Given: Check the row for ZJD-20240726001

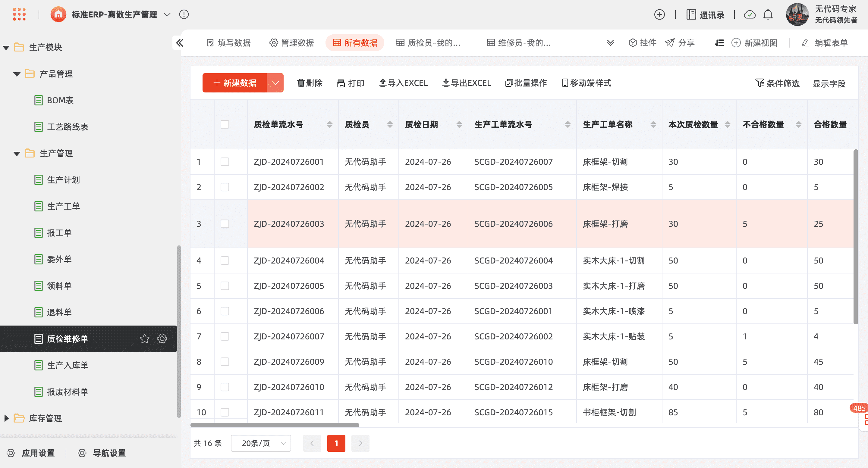Looking at the screenshot, I should (x=225, y=162).
